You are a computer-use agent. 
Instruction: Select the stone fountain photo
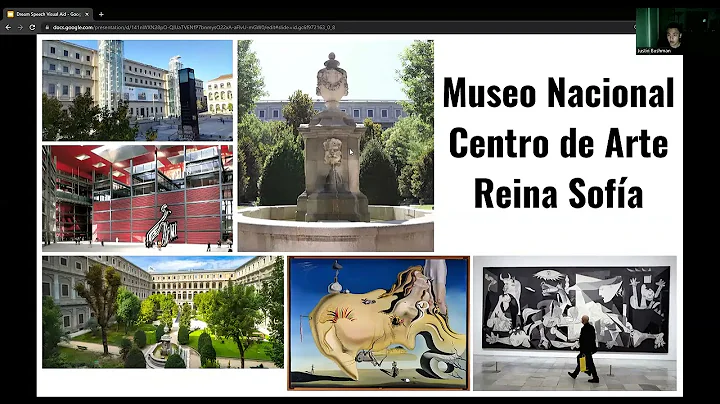point(336,146)
